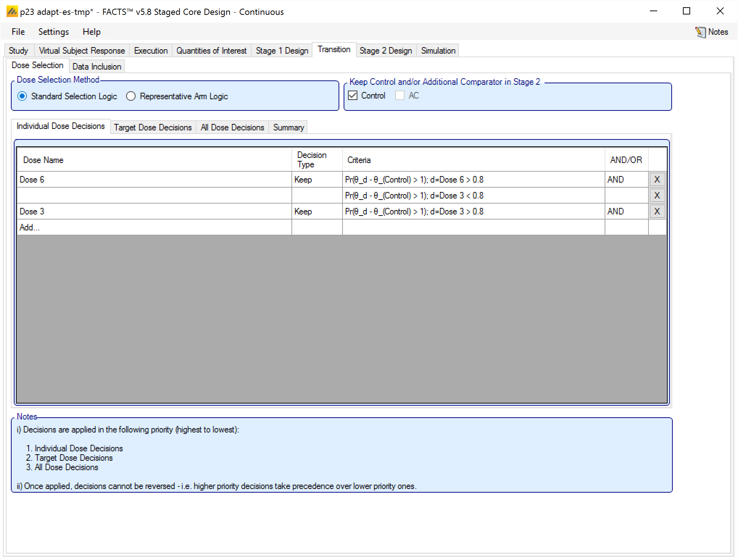738x560 pixels.
Task: Delete the Dose 6 criteria row
Action: [x=657, y=179]
